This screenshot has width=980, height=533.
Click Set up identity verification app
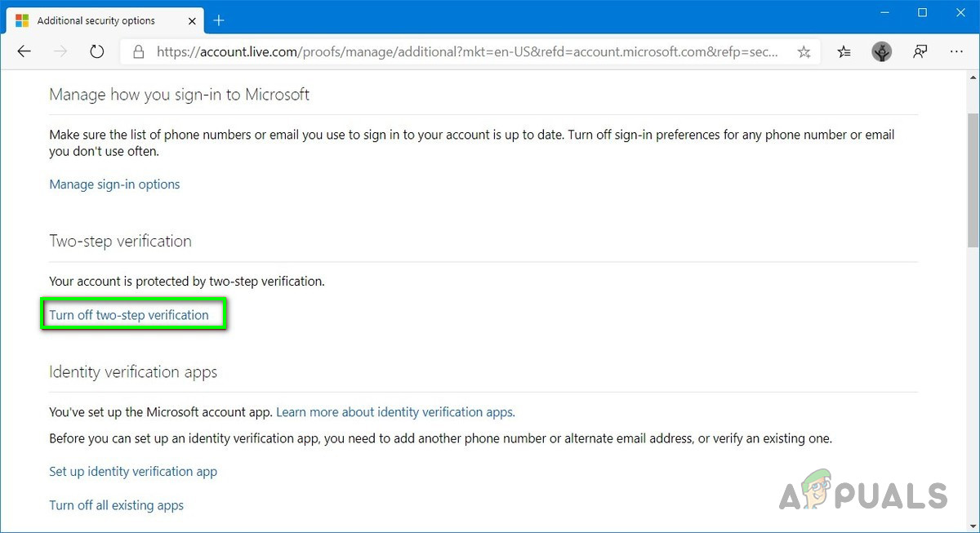tap(133, 472)
